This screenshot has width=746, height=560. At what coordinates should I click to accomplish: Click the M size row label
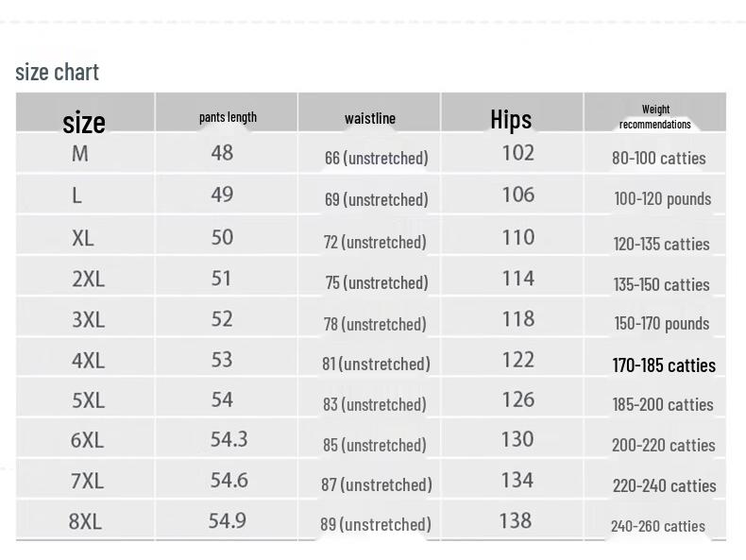(x=80, y=154)
